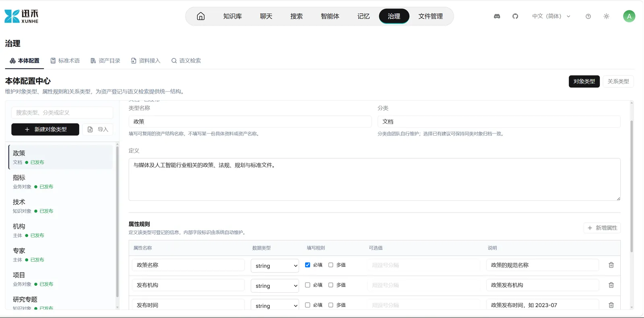Viewport: 644px width, 318px height.
Task: Click 可选值 field in 政策名称 row
Action: click(x=424, y=265)
